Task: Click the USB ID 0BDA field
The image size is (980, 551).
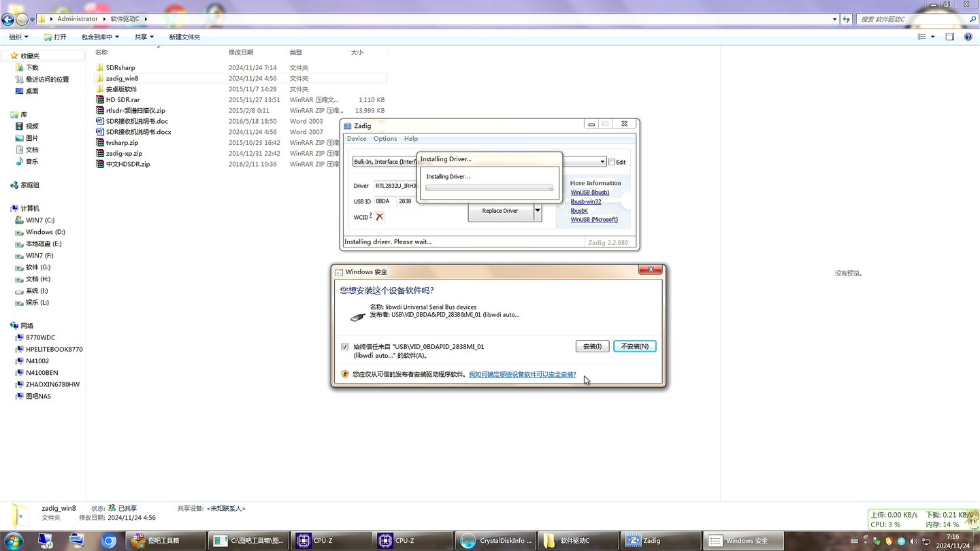Action: (x=385, y=201)
